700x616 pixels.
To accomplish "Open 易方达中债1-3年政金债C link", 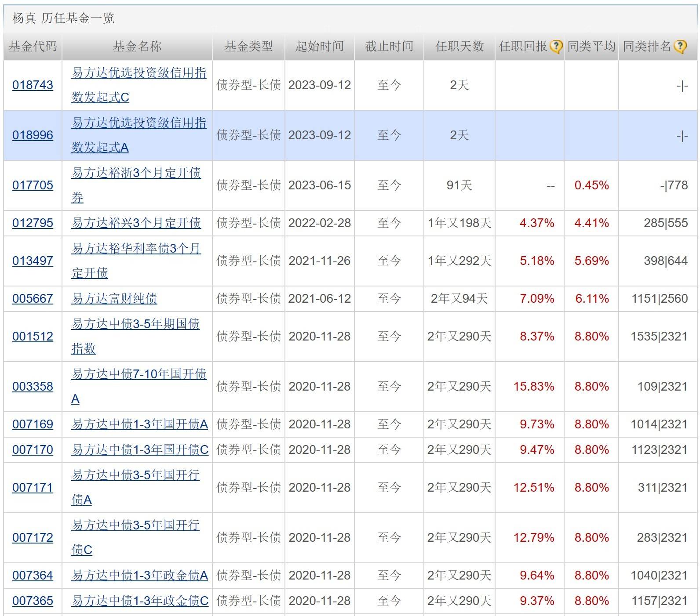I will click(140, 601).
